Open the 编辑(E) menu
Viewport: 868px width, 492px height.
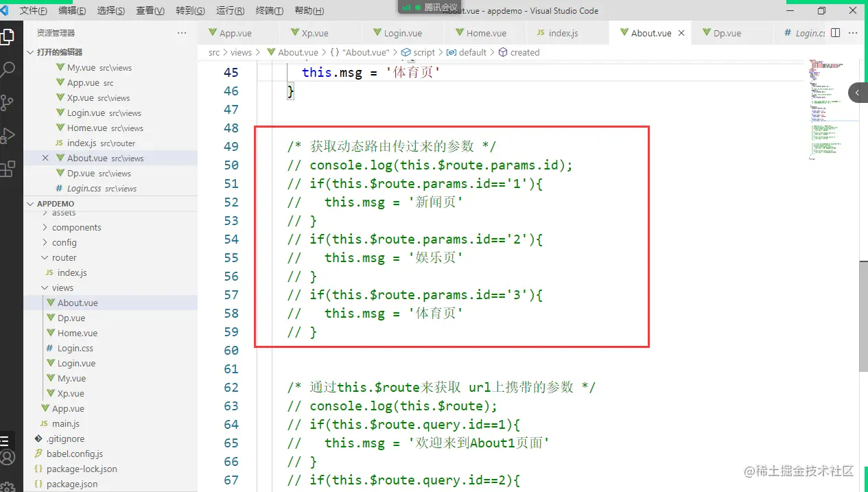click(72, 11)
